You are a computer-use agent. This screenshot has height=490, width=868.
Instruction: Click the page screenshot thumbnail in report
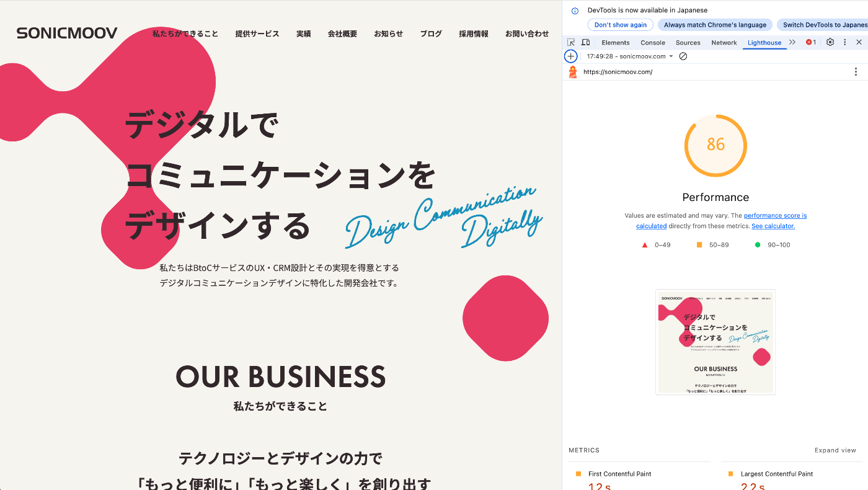(715, 342)
